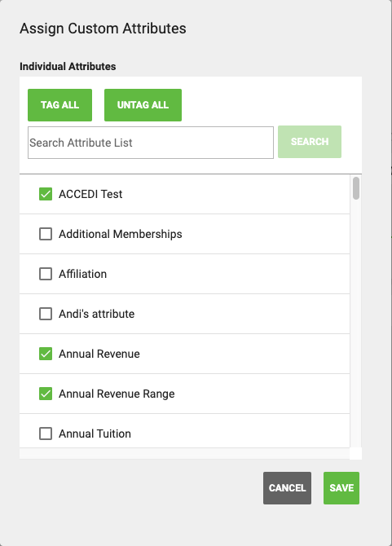This screenshot has width=392, height=546.
Task: Click the SEARCH button
Action: point(310,142)
